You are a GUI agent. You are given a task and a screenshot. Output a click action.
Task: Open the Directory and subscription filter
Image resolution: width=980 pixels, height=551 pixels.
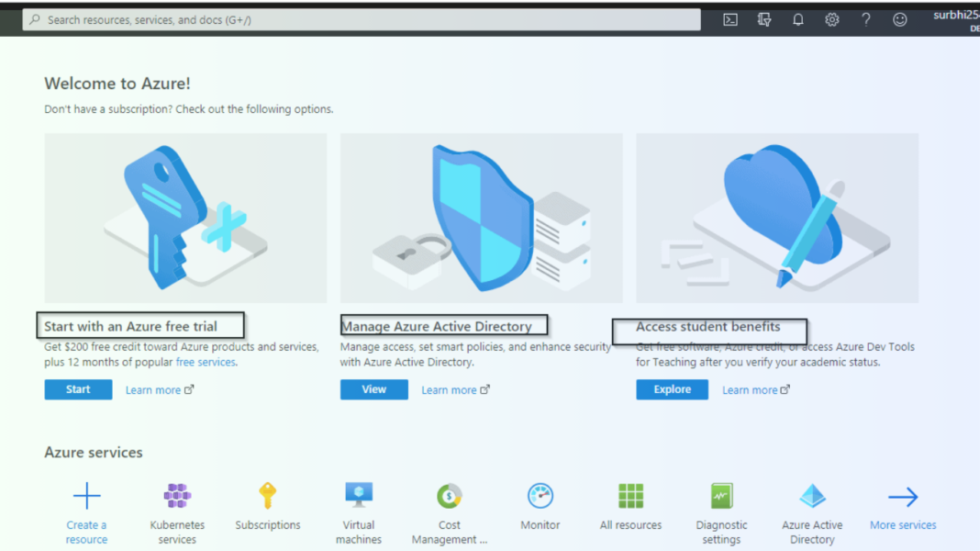pyautogui.click(x=763, y=20)
